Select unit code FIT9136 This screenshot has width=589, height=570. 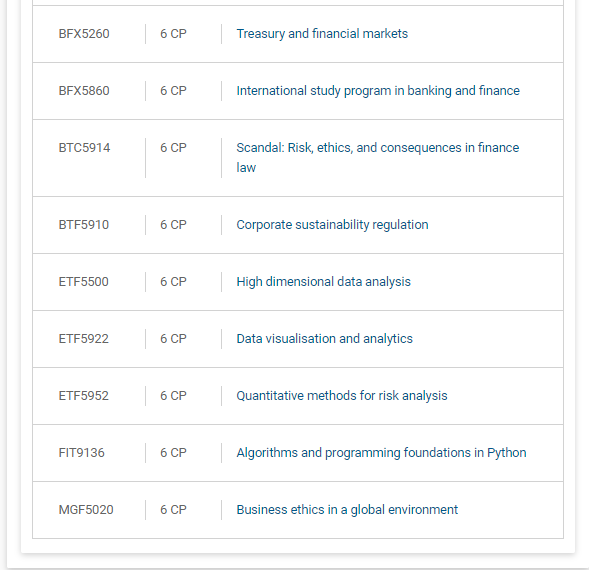(82, 453)
